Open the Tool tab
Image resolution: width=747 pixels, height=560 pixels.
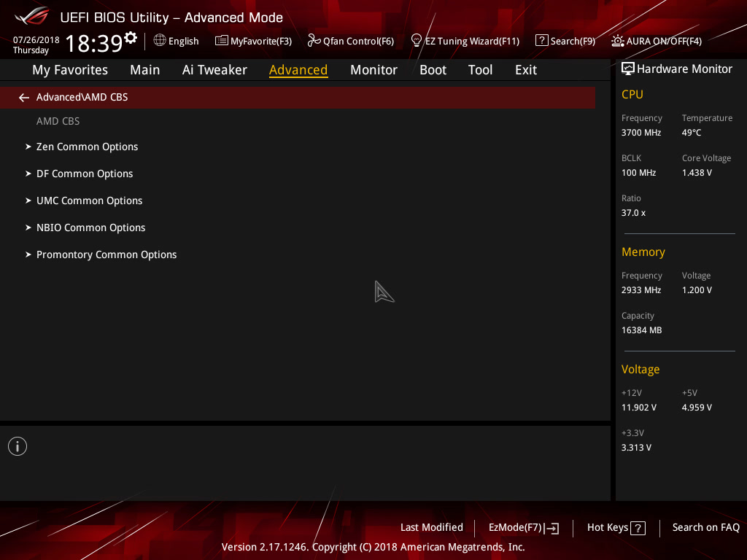(x=480, y=70)
